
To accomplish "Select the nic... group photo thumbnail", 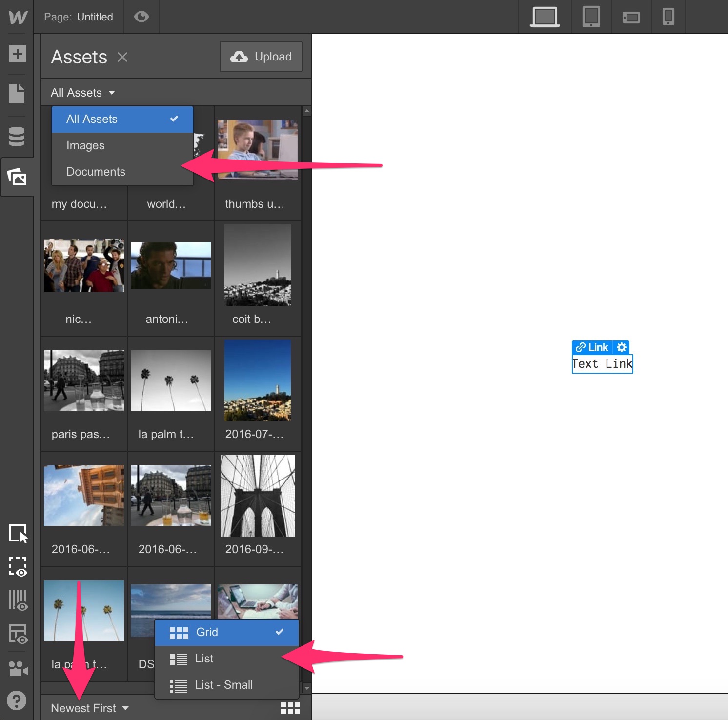I will (84, 265).
